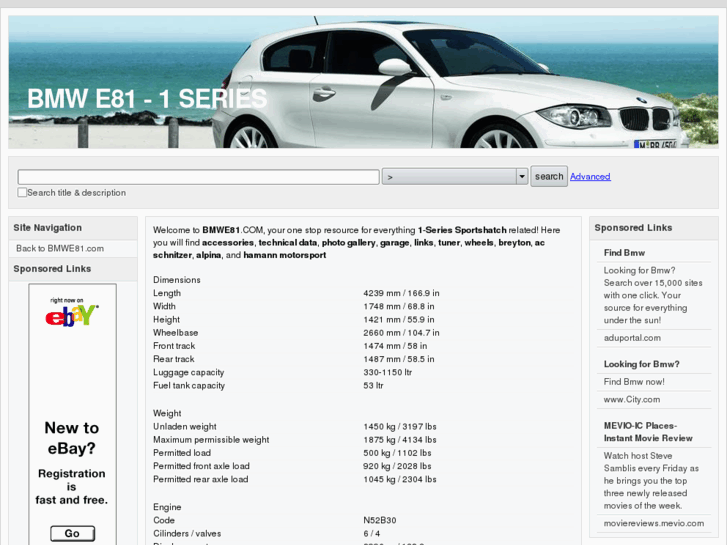
Task: Select the Height value 1421 mm / 55.9 in
Action: pos(399,320)
